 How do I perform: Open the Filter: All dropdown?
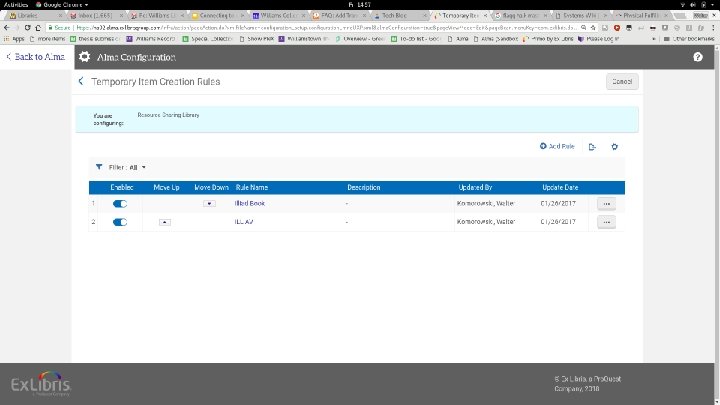tap(127, 167)
